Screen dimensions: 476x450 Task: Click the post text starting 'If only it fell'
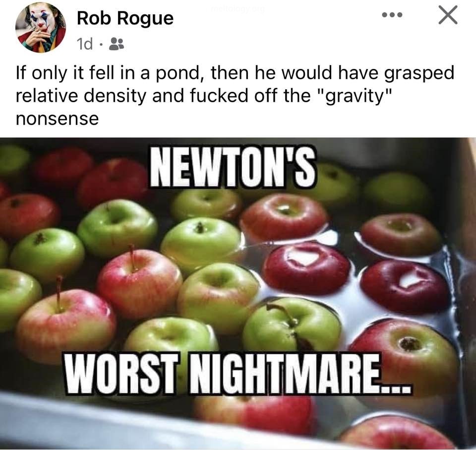tap(235, 95)
